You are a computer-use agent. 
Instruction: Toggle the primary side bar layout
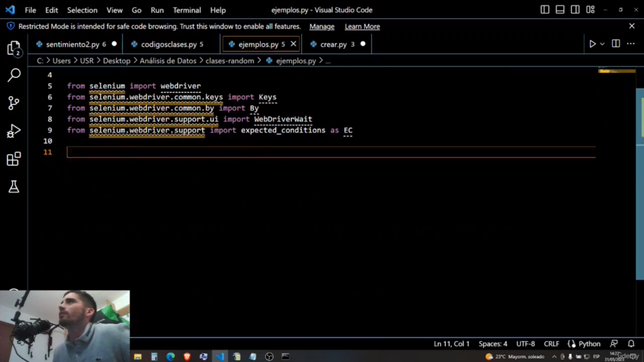(x=545, y=10)
